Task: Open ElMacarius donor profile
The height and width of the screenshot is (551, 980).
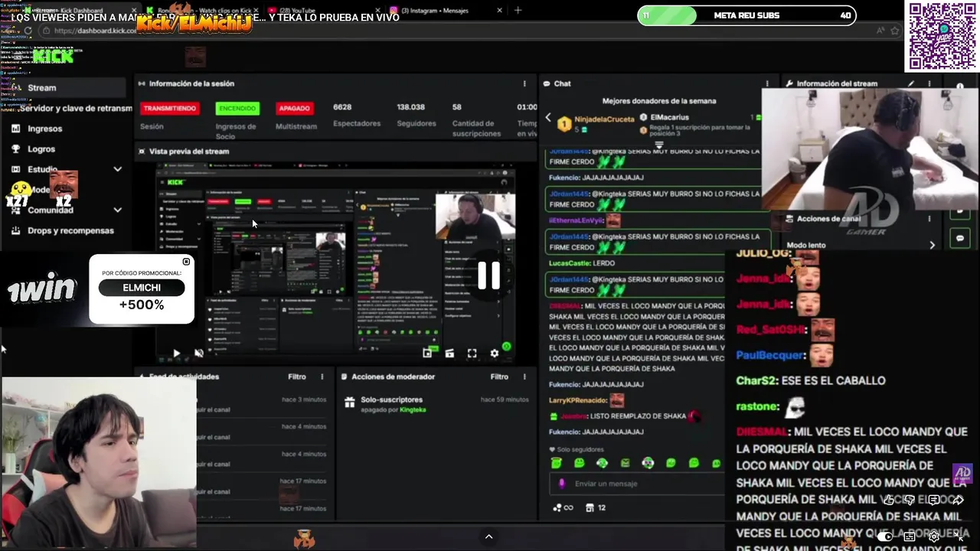Action: 670,118
